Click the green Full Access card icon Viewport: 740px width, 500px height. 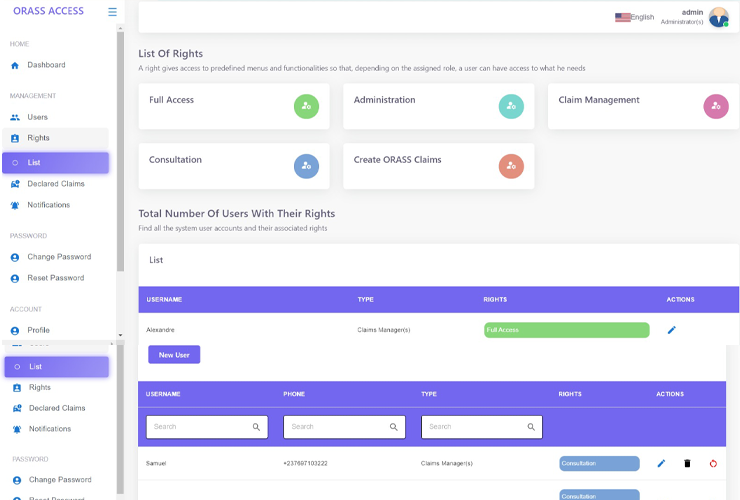point(306,106)
